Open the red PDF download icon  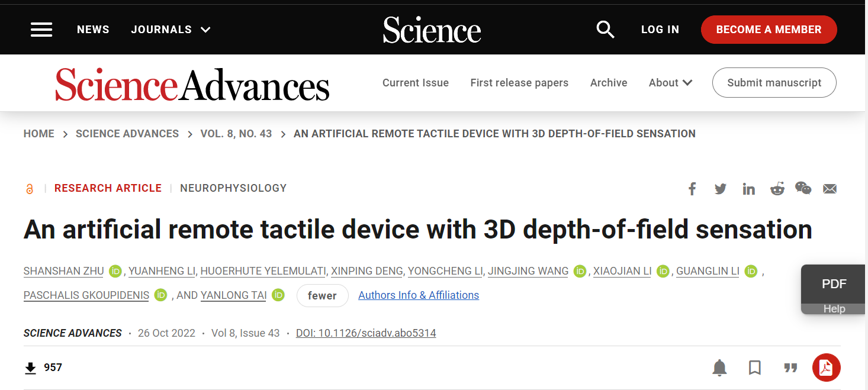pos(826,368)
